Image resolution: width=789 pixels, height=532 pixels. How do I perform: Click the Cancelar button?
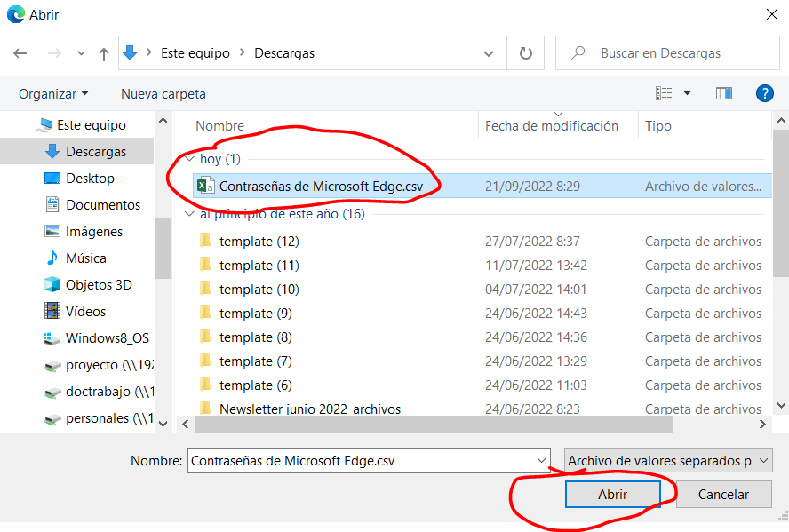pos(723,495)
